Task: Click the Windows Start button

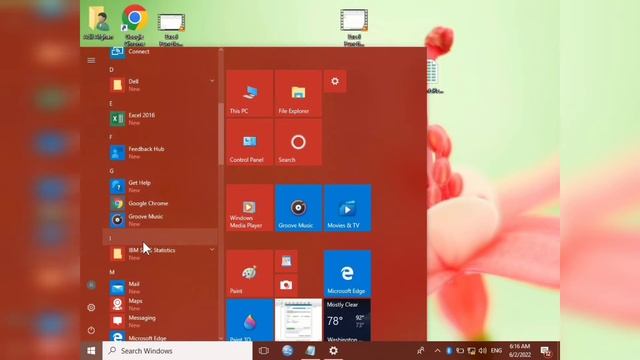Action: [91, 351]
